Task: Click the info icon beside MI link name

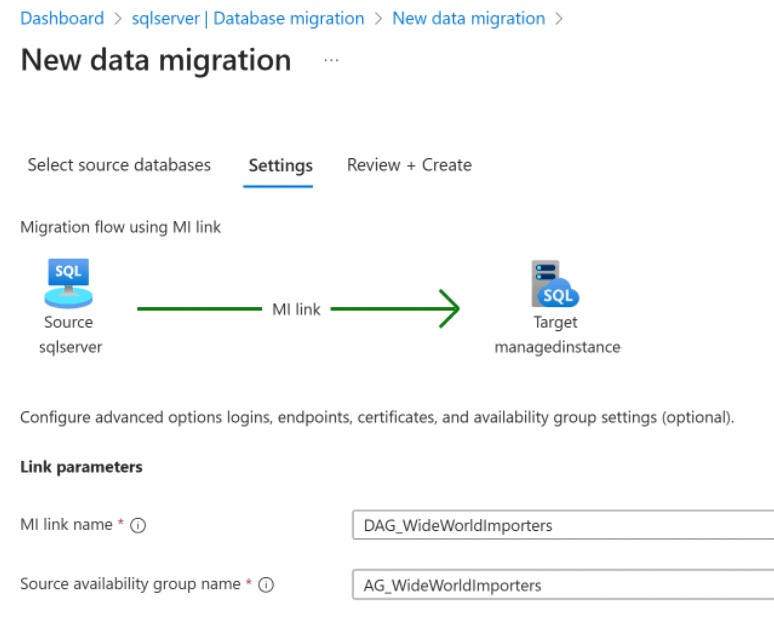Action: tap(139, 526)
